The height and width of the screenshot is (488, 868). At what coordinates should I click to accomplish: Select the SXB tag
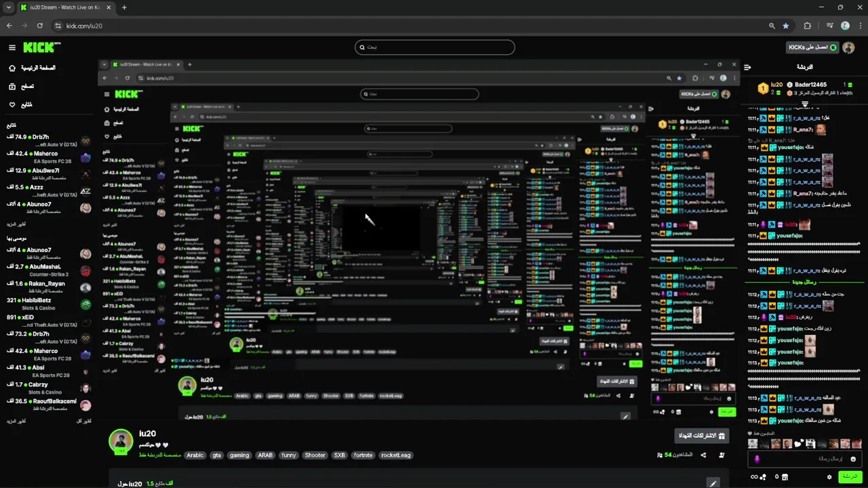(339, 455)
